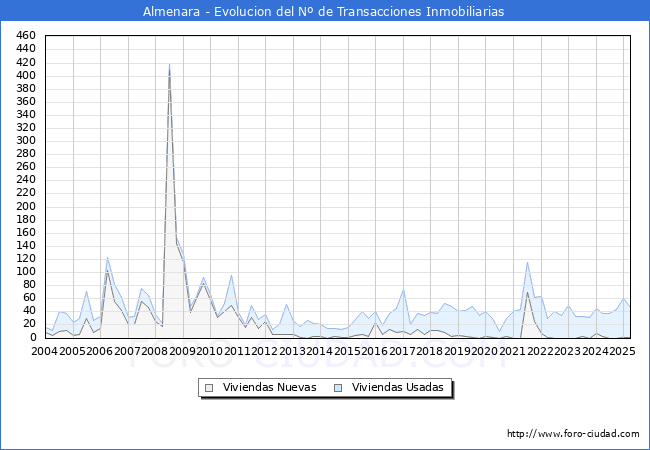Click the Viviendas Usadas legend swatch
This screenshot has height=450, width=650.
(338, 388)
